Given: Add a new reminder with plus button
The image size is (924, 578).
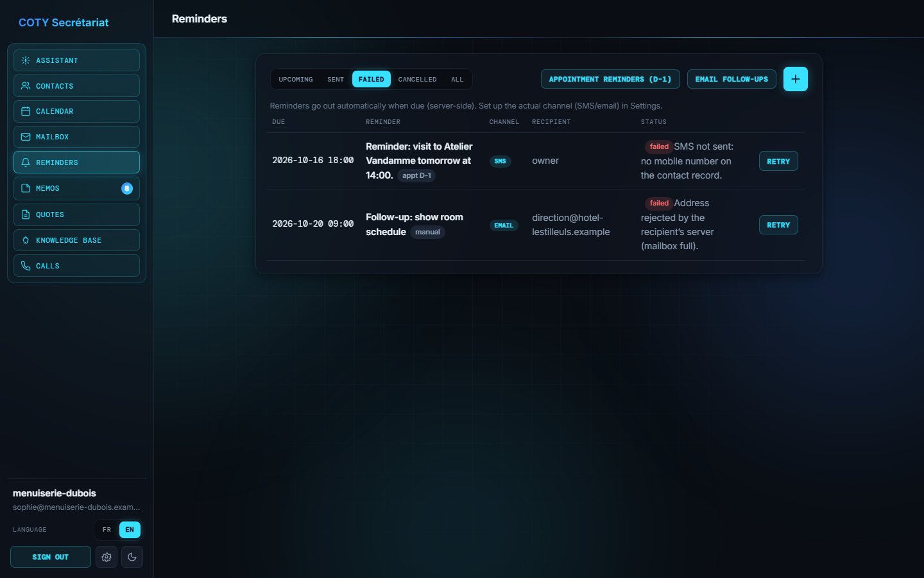Looking at the screenshot, I should [796, 79].
